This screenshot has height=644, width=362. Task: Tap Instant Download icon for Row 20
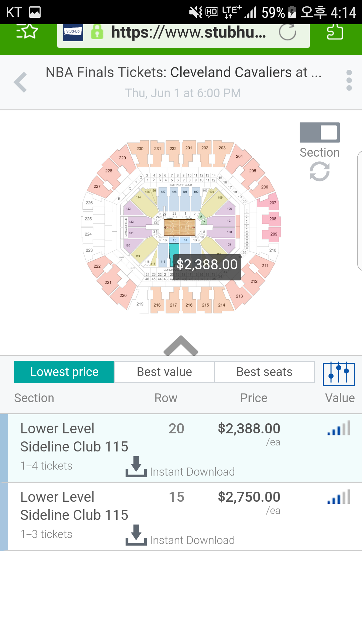click(136, 467)
